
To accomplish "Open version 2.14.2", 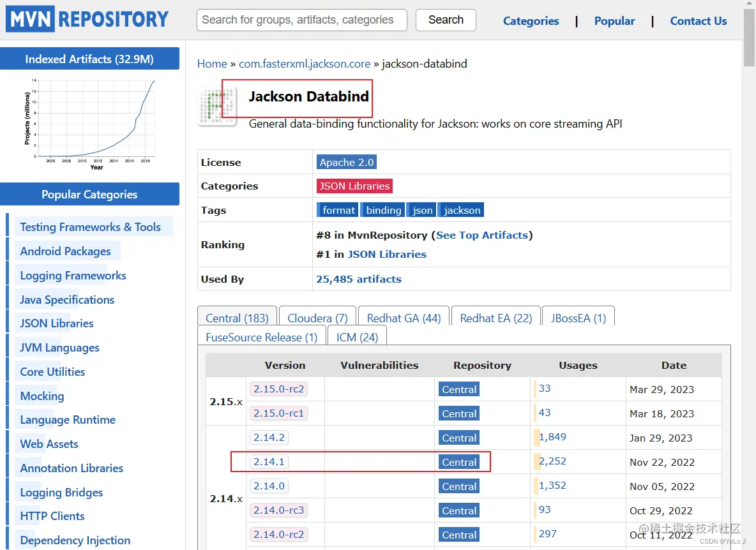I will pos(269,437).
